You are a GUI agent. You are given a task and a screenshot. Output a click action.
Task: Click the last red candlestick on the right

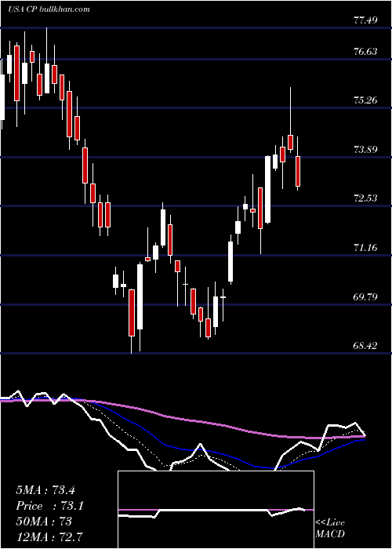[298, 171]
